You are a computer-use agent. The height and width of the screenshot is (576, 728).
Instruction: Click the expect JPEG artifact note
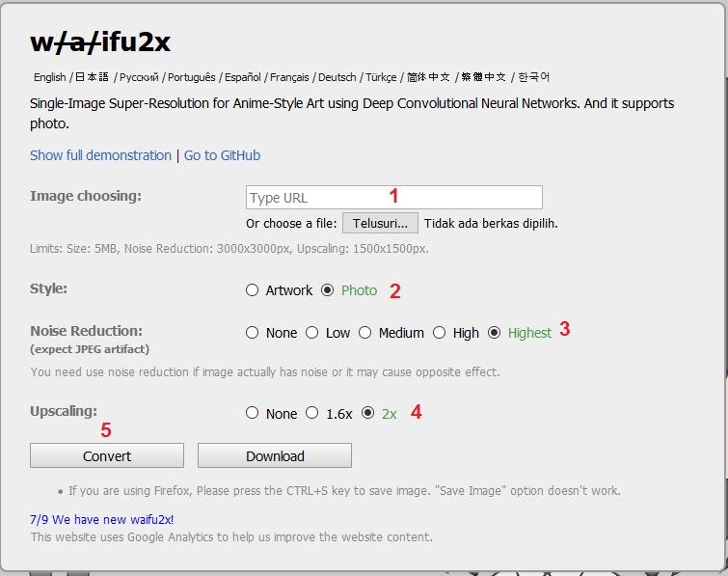pos(90,349)
